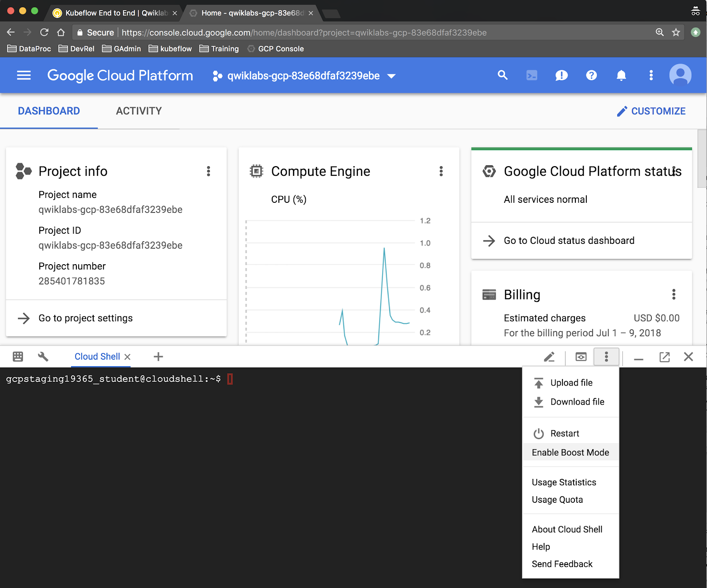Viewport: 707px width, 588px height.
Task: Open the notifications bell
Action: pos(621,76)
